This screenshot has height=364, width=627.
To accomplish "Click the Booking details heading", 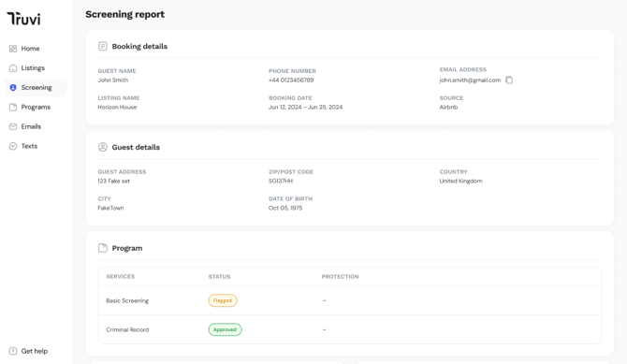I will [139, 47].
